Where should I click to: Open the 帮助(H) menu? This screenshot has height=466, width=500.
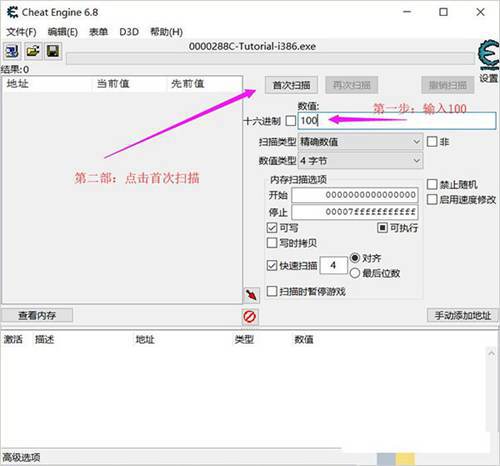point(166,32)
